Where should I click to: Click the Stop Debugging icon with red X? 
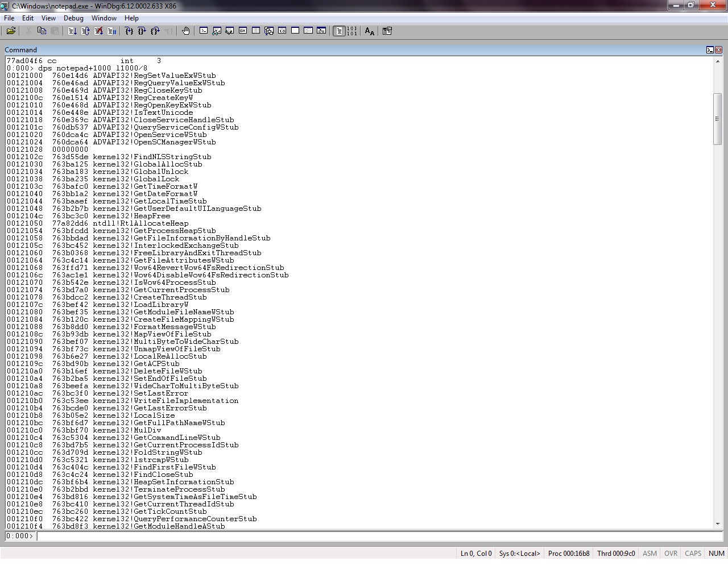click(x=98, y=31)
